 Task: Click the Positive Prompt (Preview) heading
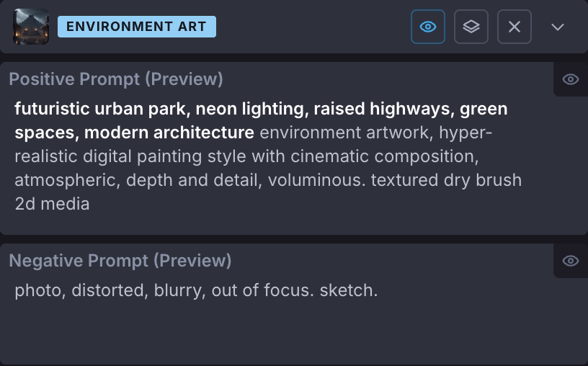click(116, 79)
